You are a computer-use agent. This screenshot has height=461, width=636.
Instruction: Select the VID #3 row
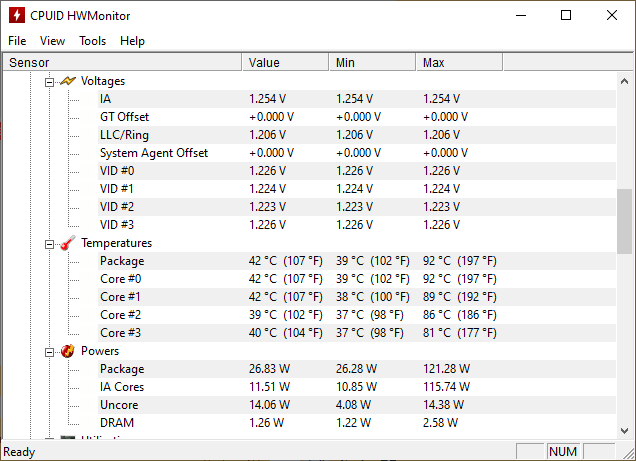(357, 225)
